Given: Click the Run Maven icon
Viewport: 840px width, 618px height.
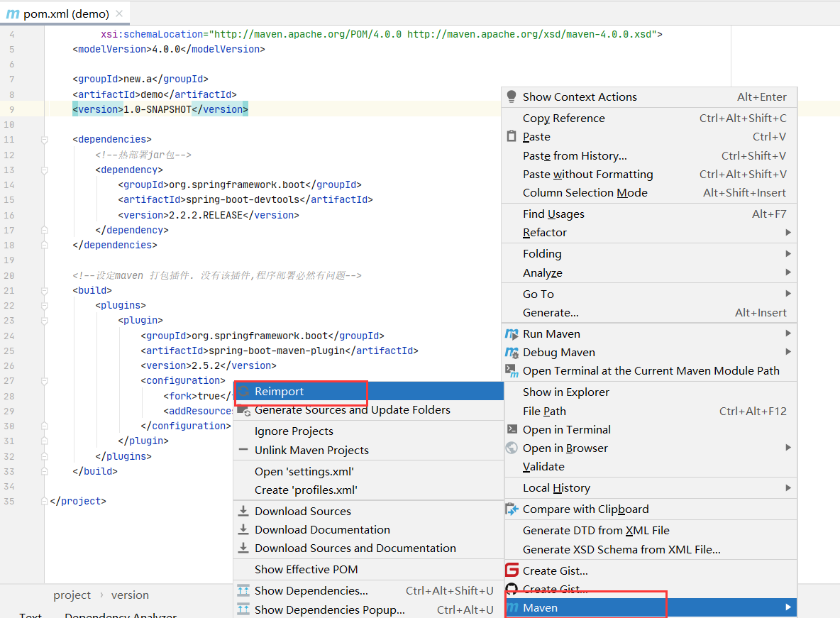Looking at the screenshot, I should 512,334.
